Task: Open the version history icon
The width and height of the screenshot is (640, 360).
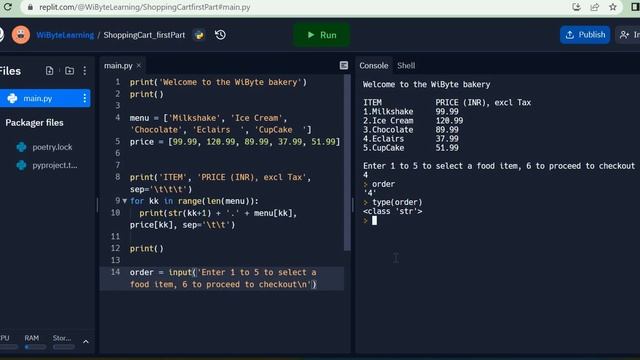Action: 220,35
